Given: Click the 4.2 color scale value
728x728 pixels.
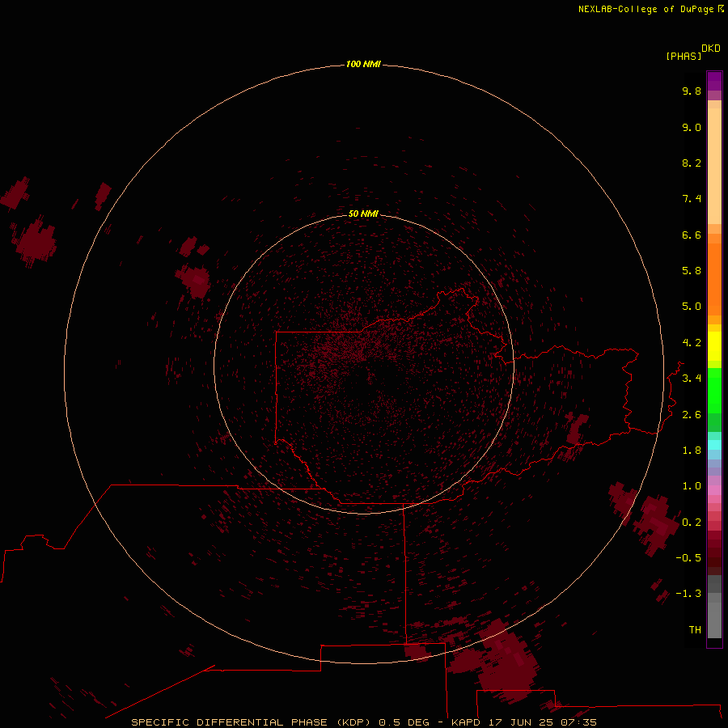Looking at the screenshot, I should (x=692, y=343).
